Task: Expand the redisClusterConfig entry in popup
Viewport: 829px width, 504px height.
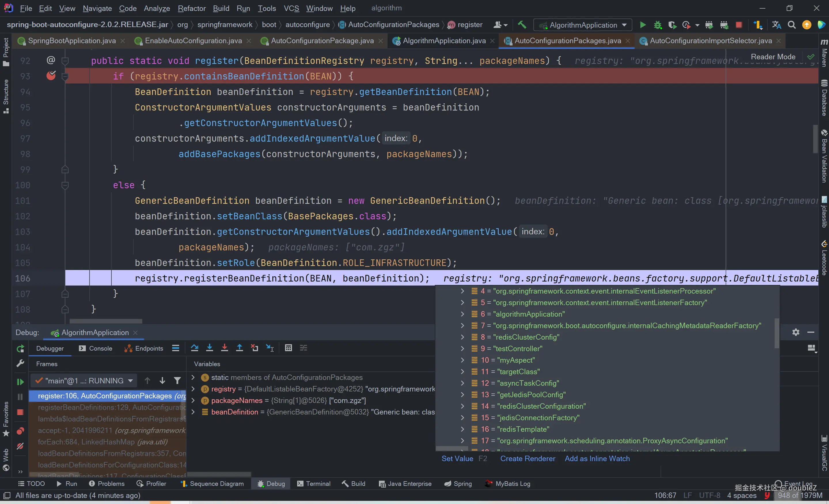Action: pos(462,337)
